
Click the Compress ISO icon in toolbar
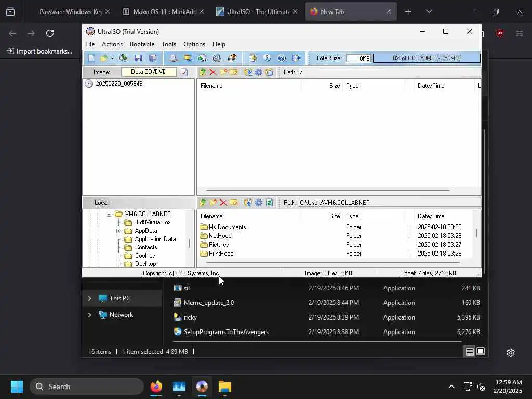(x=188, y=58)
